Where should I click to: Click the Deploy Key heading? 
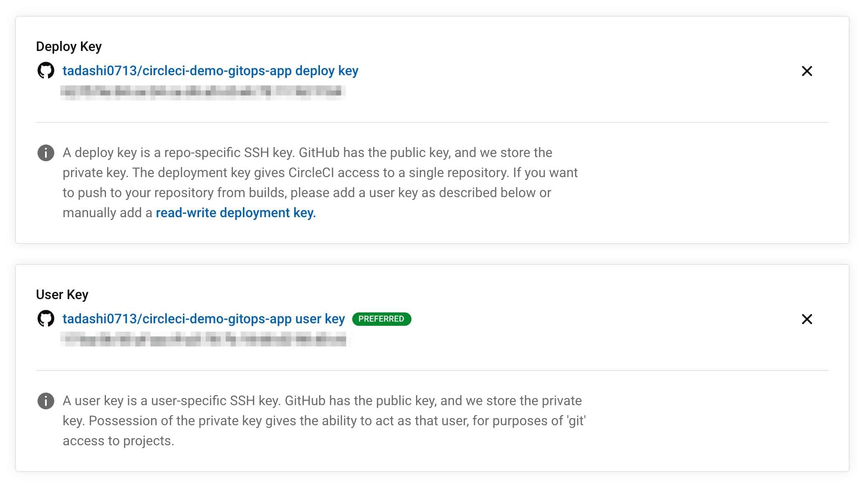[69, 46]
